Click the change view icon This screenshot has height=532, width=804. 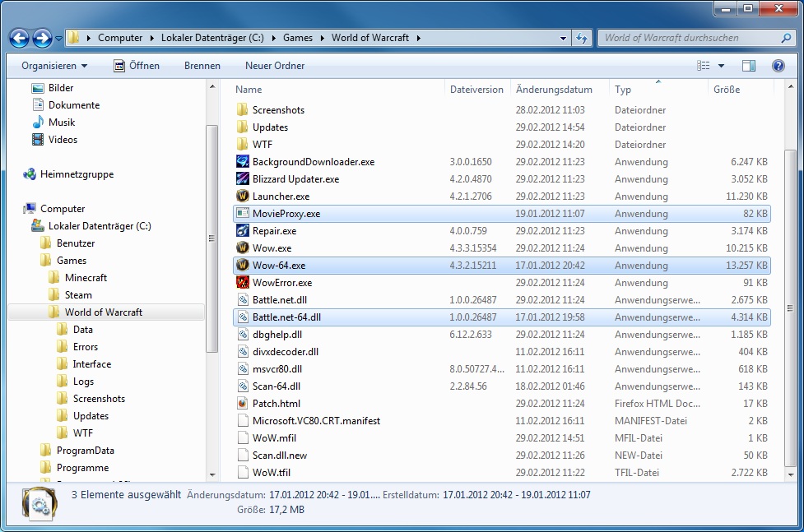point(704,66)
